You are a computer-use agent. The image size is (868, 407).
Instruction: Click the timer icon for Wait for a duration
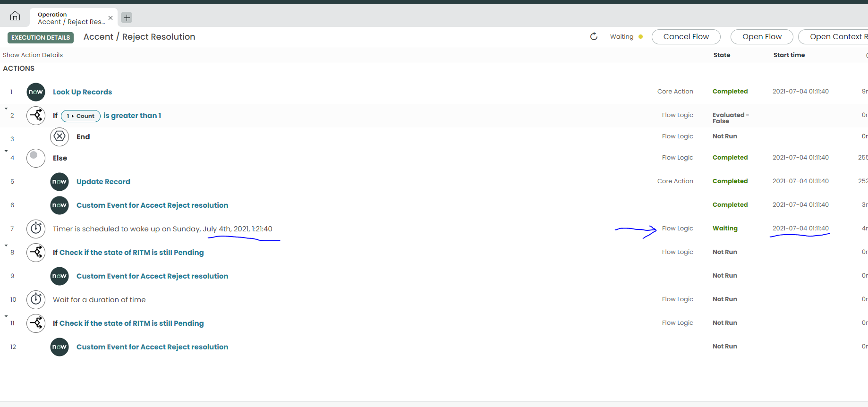pyautogui.click(x=36, y=300)
